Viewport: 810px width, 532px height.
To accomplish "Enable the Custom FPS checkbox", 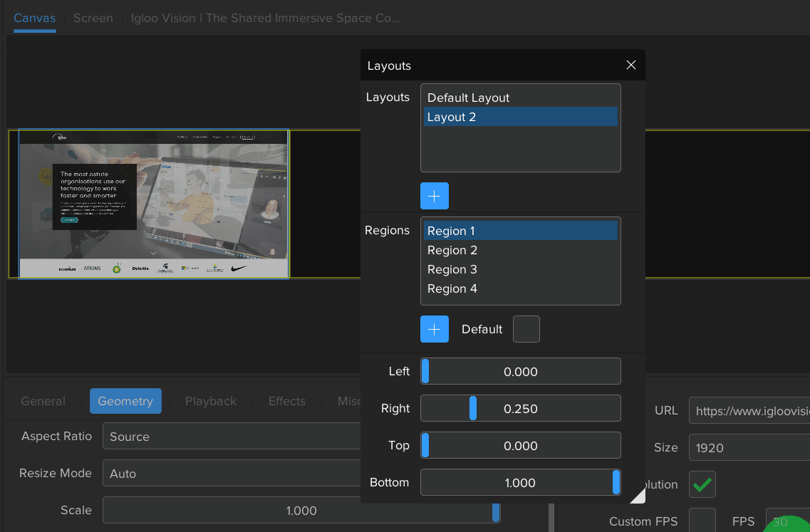I will pos(702,520).
